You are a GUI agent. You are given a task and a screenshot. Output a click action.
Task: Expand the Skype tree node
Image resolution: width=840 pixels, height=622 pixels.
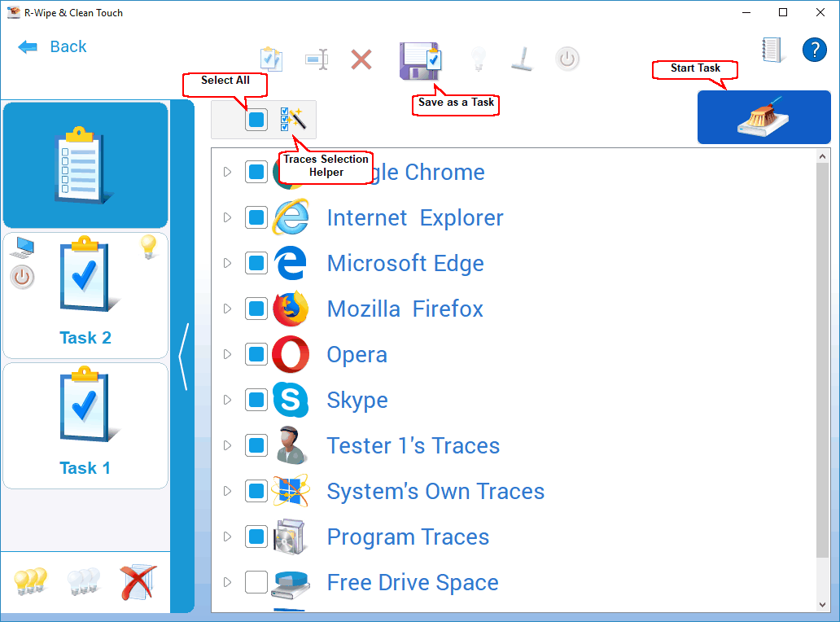point(228,400)
